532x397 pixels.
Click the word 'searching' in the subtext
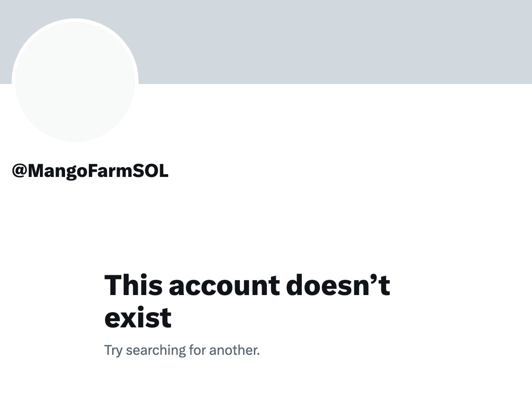[156, 350]
